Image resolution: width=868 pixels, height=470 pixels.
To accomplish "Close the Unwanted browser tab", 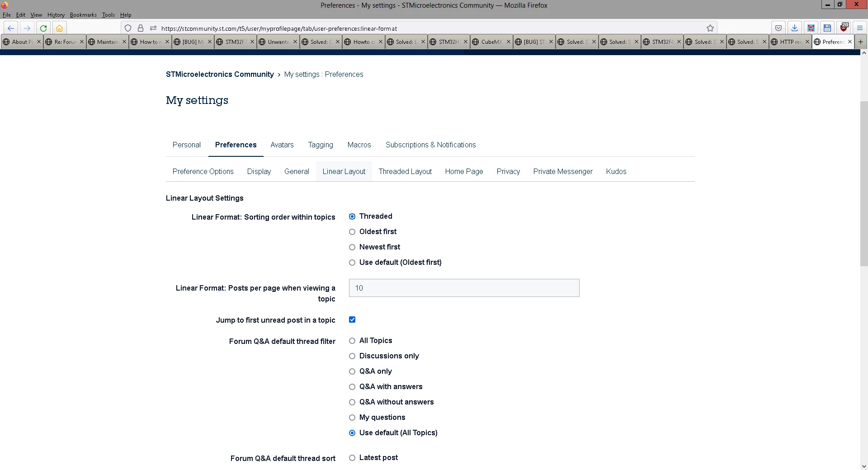I will point(295,42).
